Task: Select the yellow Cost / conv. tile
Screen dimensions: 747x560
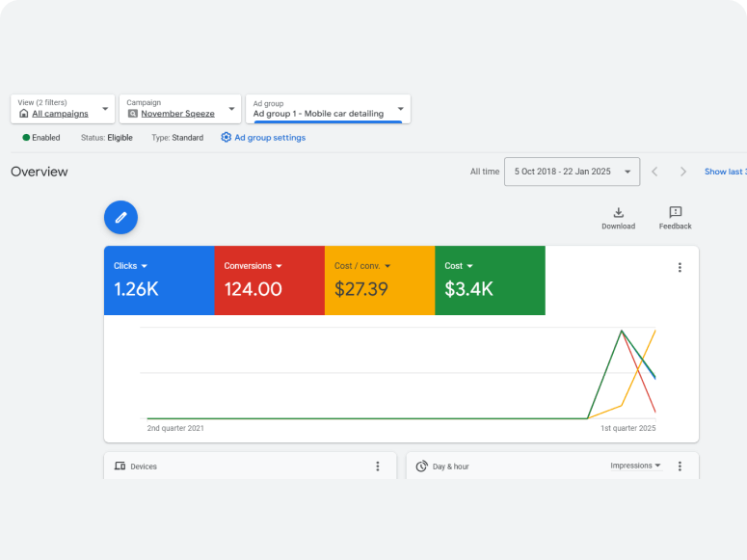Action: (380, 280)
